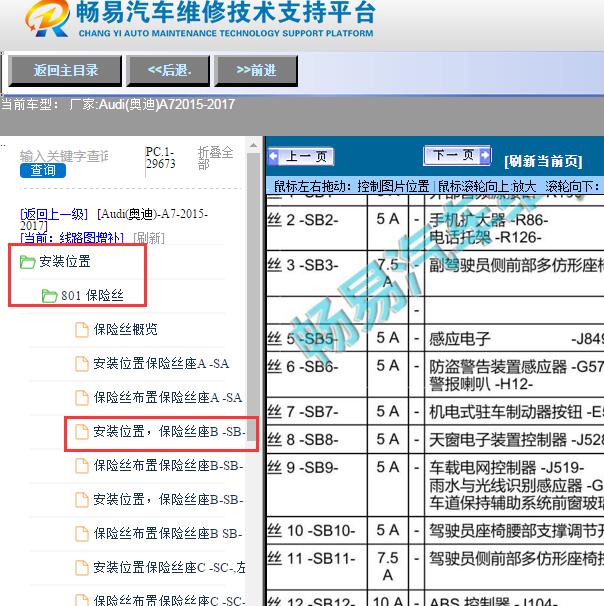Go to previous page with 上一页

[x=301, y=157]
